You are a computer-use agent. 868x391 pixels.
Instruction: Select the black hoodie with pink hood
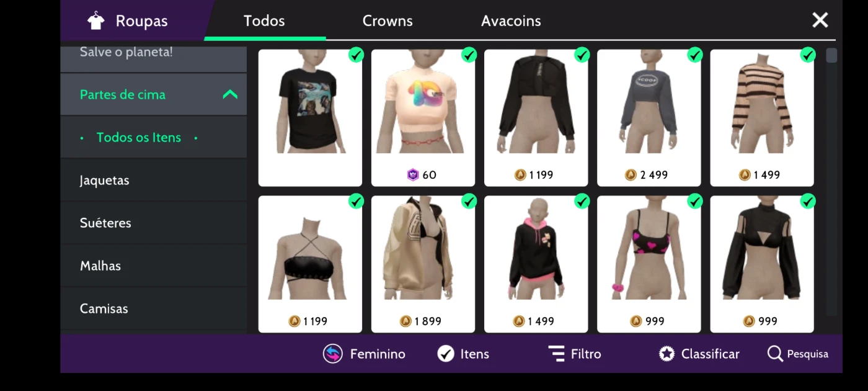(x=536, y=264)
